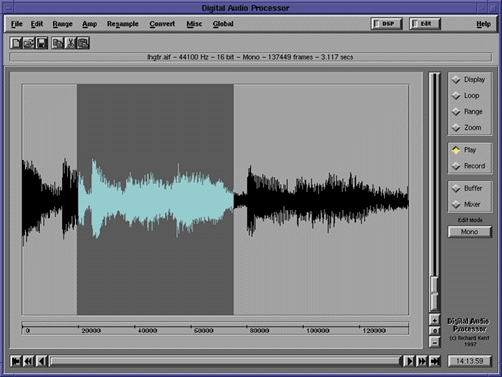The width and height of the screenshot is (502, 377).
Task: Jump to start with rewind-to-beginning button
Action: 16,361
